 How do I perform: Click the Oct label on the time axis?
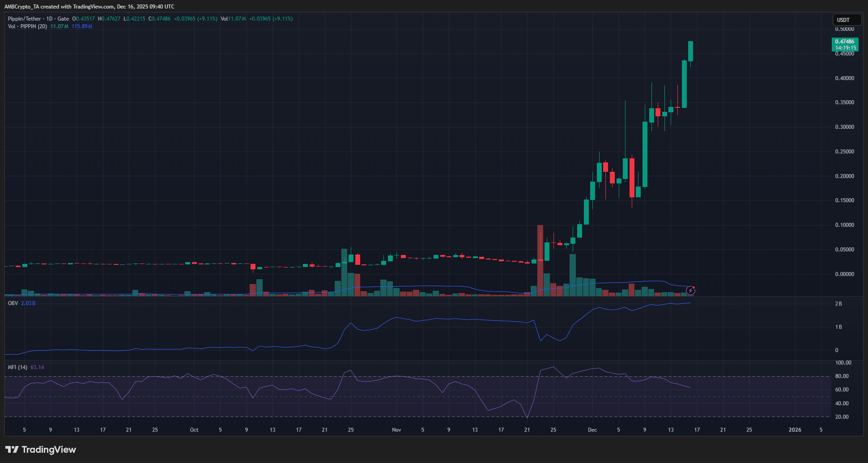[x=194, y=430]
